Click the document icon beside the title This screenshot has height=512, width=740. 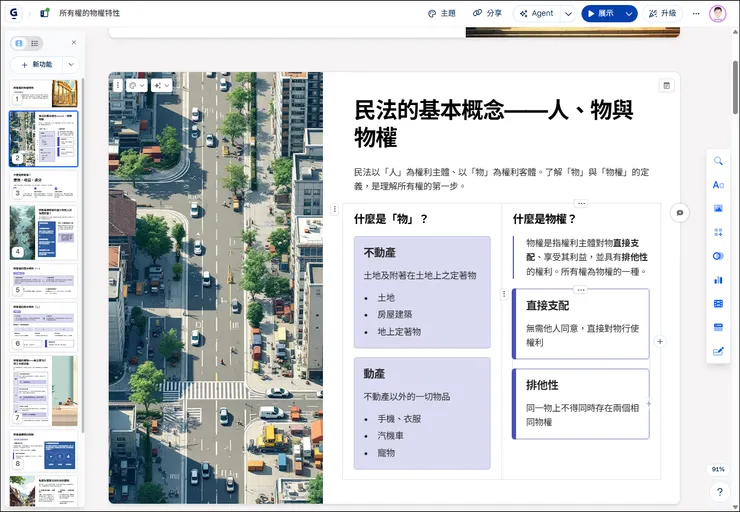[45, 13]
